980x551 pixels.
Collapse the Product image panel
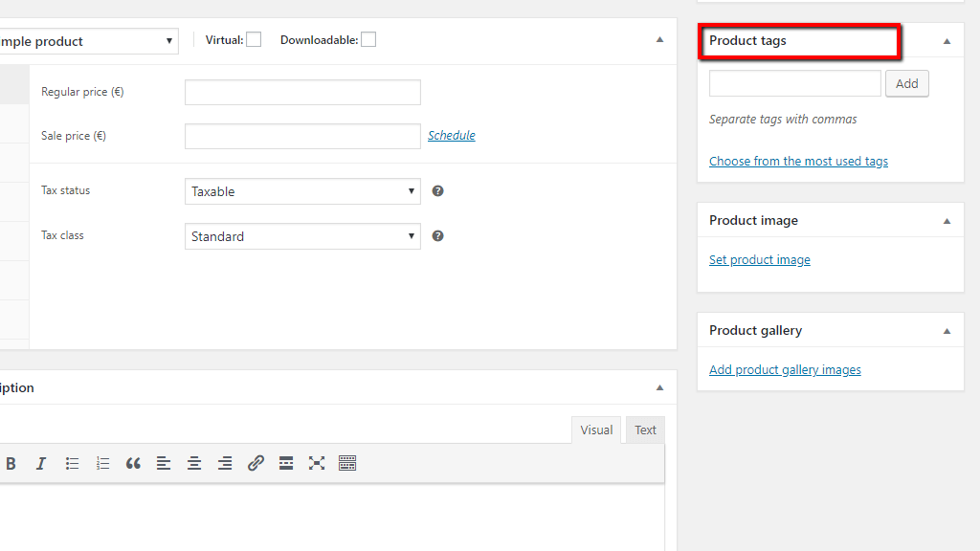[947, 221]
